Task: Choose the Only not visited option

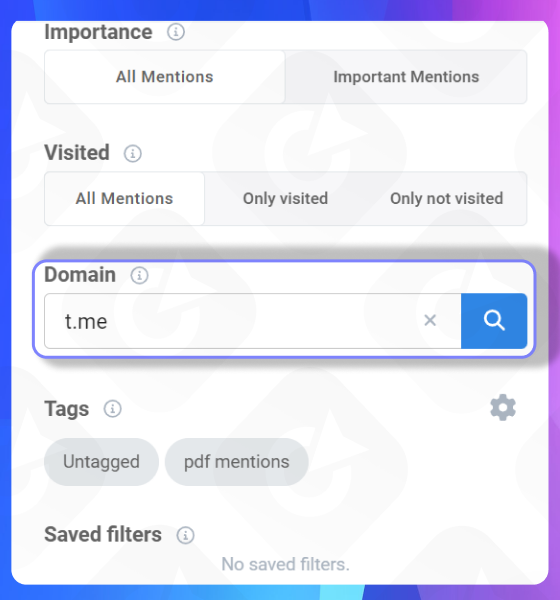Action: pos(446,199)
